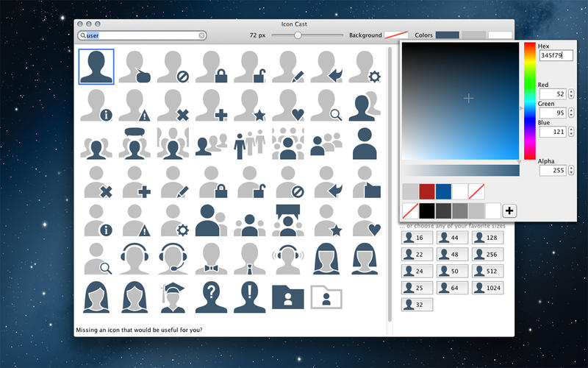The width and height of the screenshot is (588, 368).
Task: Pick the head with question mark
Action: (212, 297)
